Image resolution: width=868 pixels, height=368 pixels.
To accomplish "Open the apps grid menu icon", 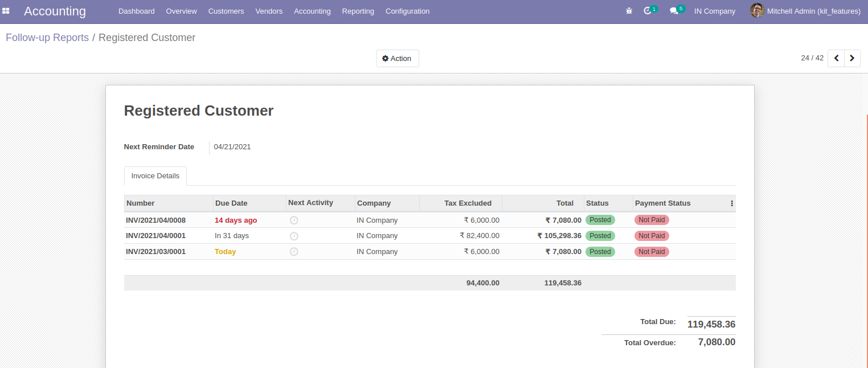I will 6,11.
